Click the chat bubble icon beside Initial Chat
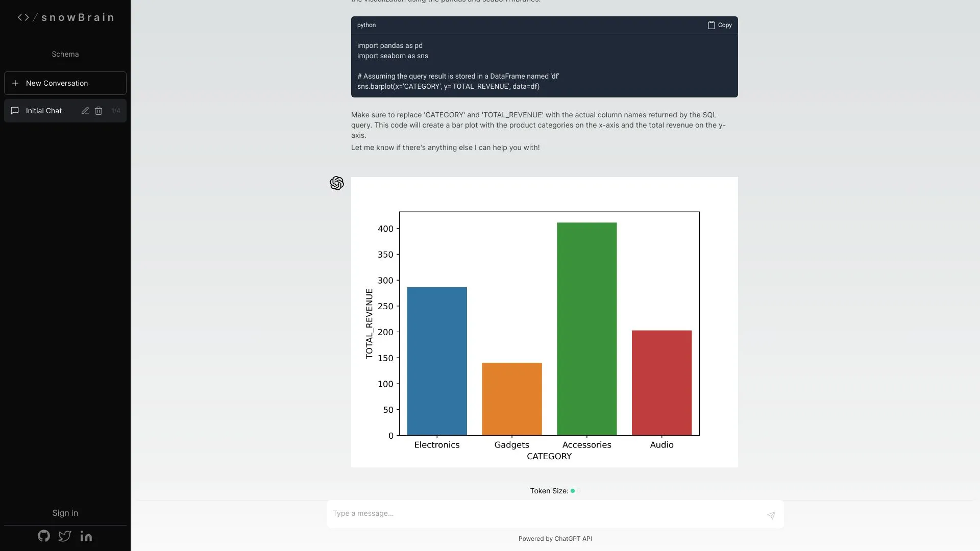 tap(15, 111)
